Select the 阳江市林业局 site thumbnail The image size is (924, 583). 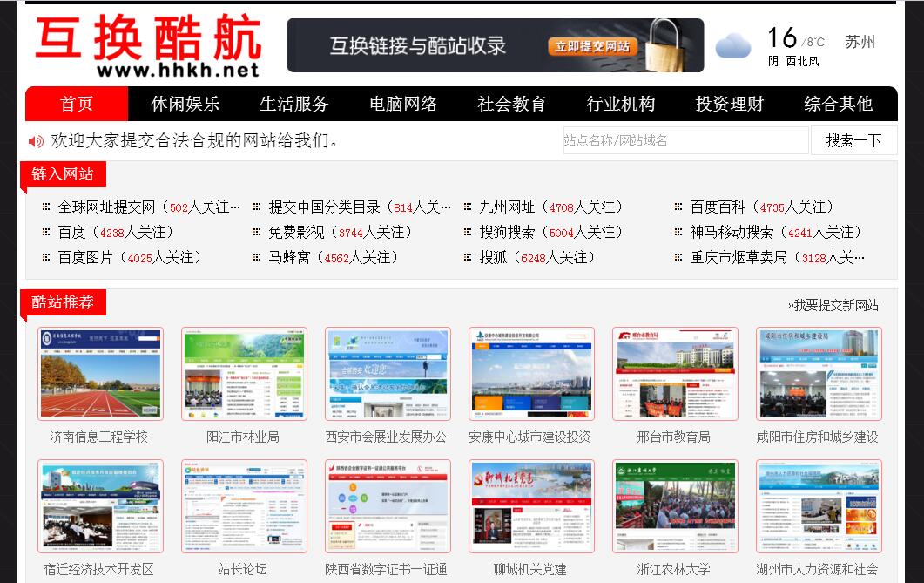[x=244, y=374]
